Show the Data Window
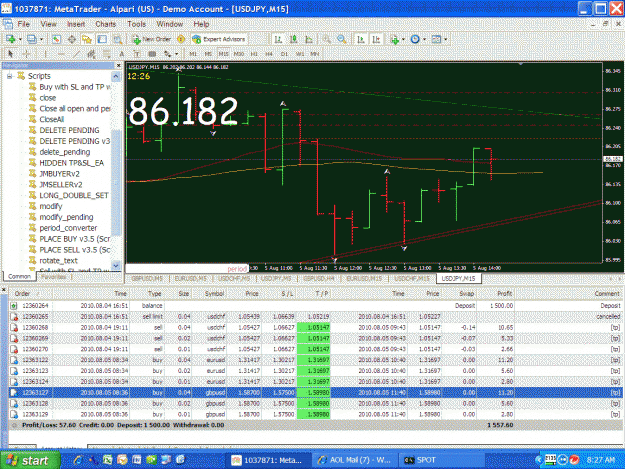Viewport: 625px width, 469px height. click(72, 39)
